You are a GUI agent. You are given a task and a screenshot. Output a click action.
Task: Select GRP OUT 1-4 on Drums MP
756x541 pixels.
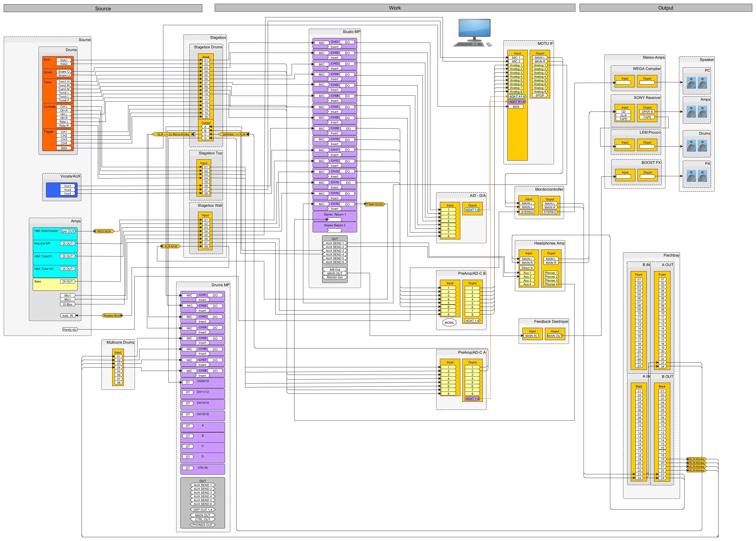[203, 510]
